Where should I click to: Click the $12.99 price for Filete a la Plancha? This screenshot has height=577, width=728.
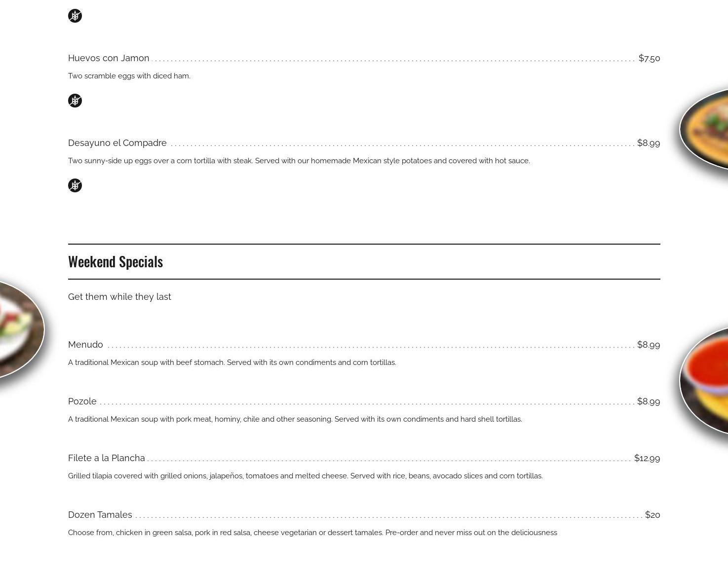point(647,458)
